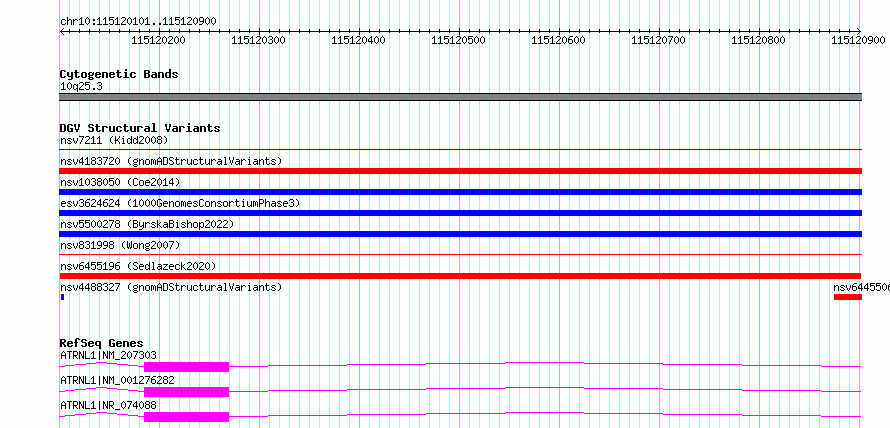Click ruler coordinate 115120800
This screenshot has width=890, height=428.
click(758, 40)
